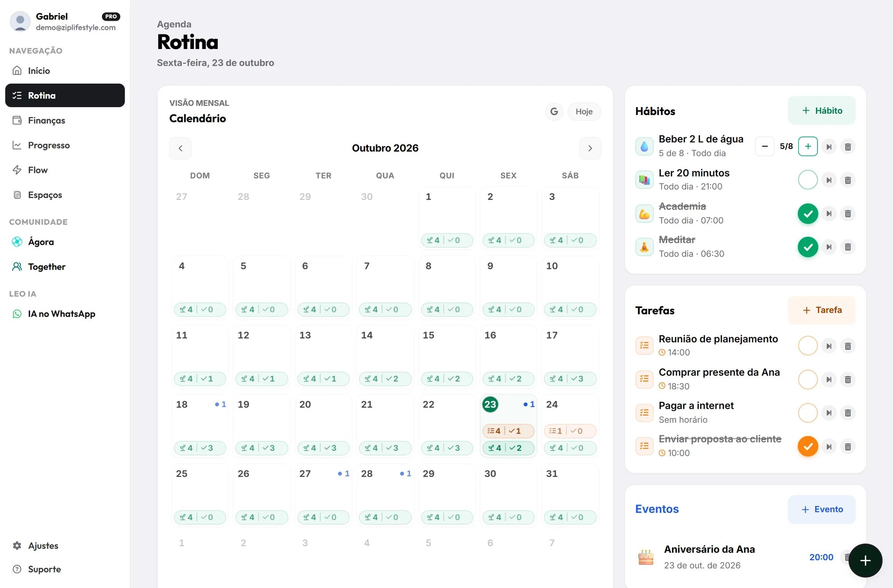Uncheck the Academia habit

tap(808, 214)
